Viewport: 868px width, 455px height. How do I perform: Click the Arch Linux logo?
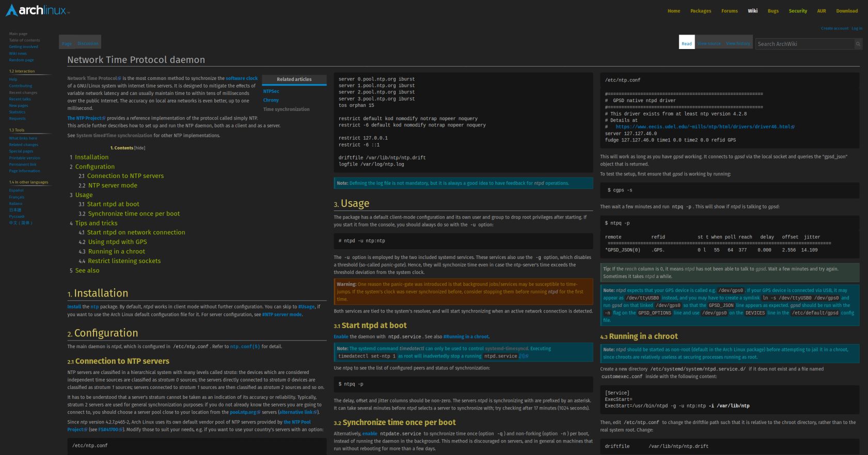point(37,10)
